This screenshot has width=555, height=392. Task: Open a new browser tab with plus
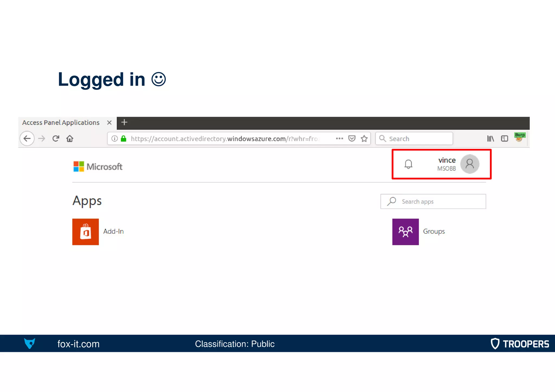pyautogui.click(x=124, y=122)
